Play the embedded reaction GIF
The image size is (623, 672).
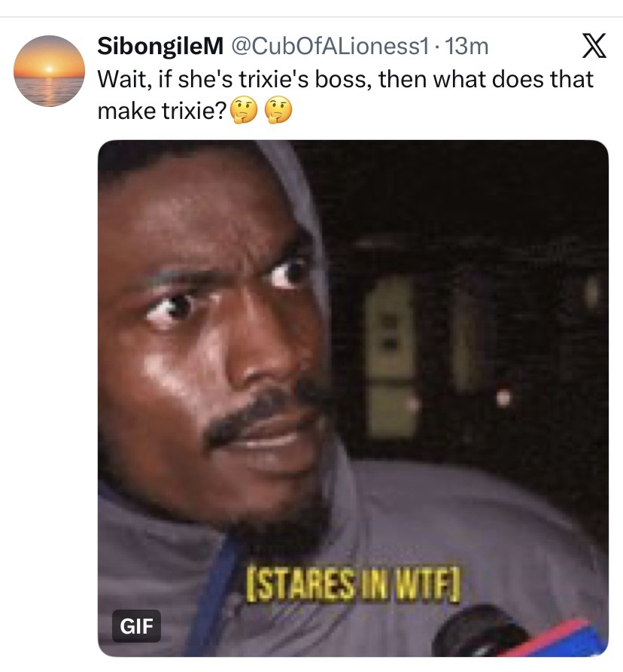pos(353,398)
